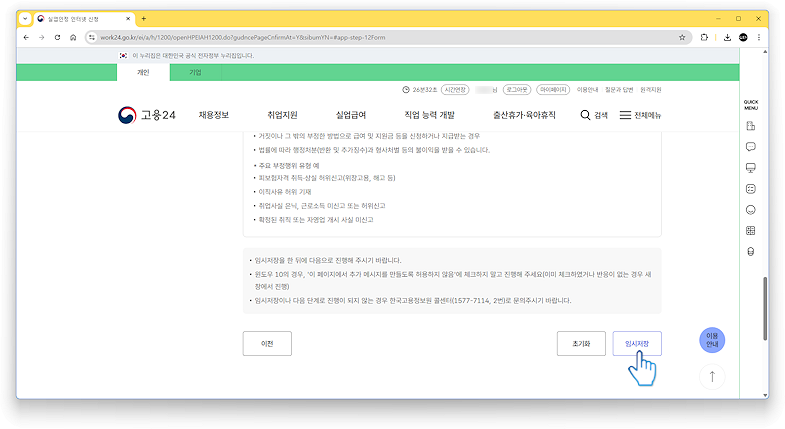This screenshot has height=429, width=785.
Task: Click the scroll-to-top arrow button
Action: click(x=712, y=376)
